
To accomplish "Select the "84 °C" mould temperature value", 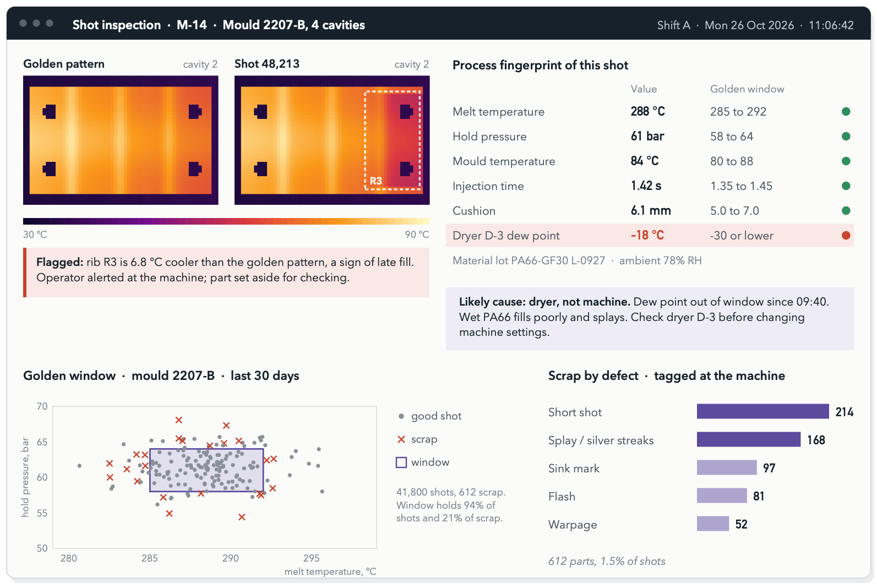I will pyautogui.click(x=645, y=161).
